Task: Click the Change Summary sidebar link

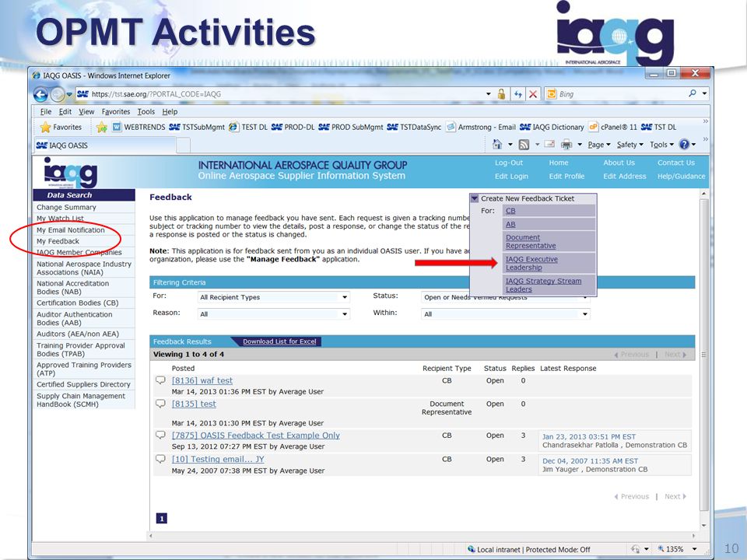Action: tap(66, 207)
